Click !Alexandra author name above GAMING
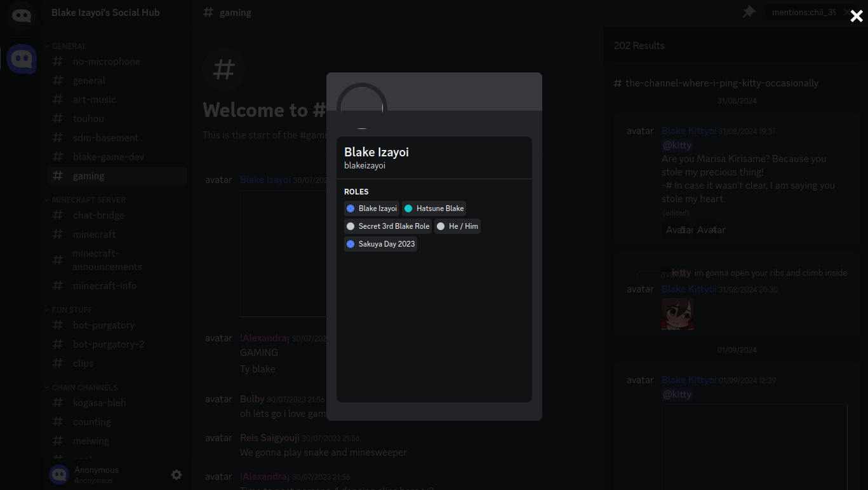Image resolution: width=868 pixels, height=490 pixels. 265,338
